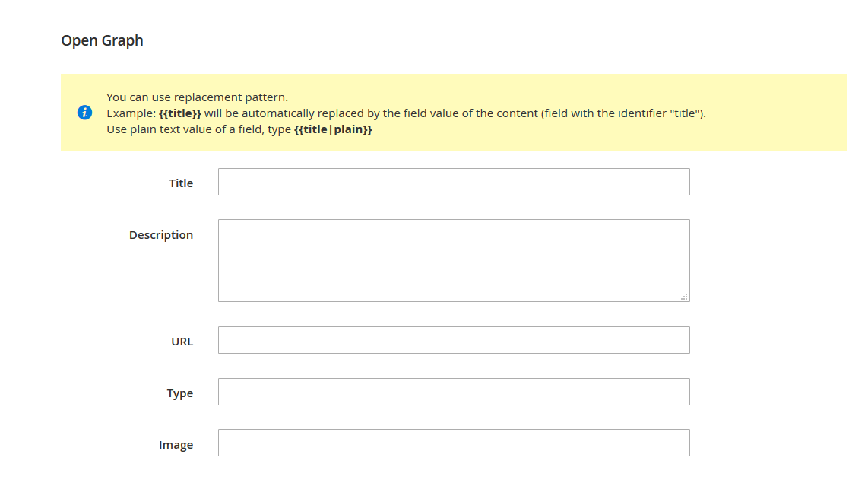Click the bold {{title|plain}} pattern text

pyautogui.click(x=333, y=129)
